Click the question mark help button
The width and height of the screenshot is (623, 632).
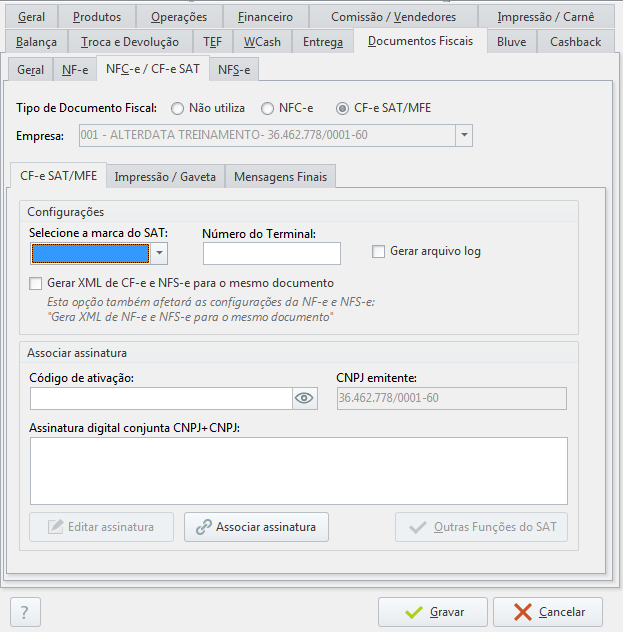(x=25, y=612)
